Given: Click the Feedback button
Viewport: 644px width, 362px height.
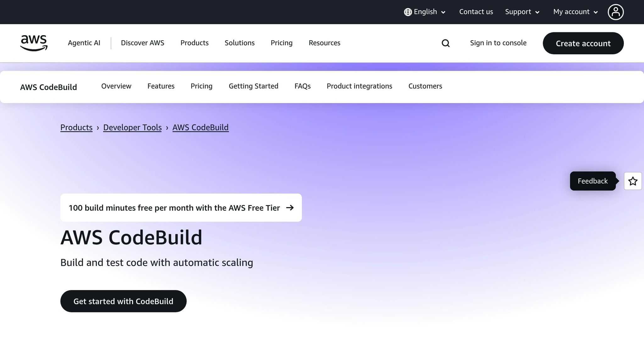Looking at the screenshot, I should [x=593, y=181].
